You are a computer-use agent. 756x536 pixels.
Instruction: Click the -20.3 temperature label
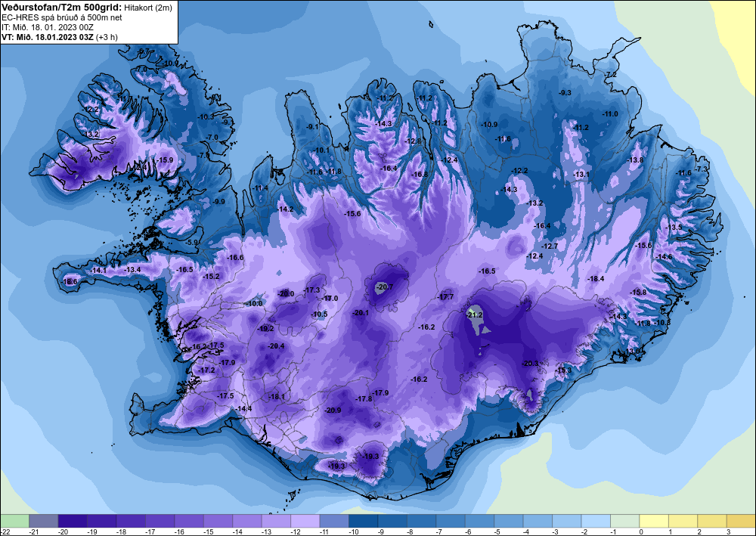click(530, 364)
